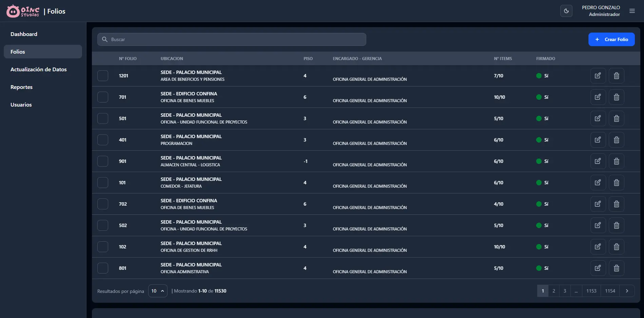Viewport: 644px width, 318px height.
Task: Tick the checkbox beside folio 102
Action: [103, 247]
